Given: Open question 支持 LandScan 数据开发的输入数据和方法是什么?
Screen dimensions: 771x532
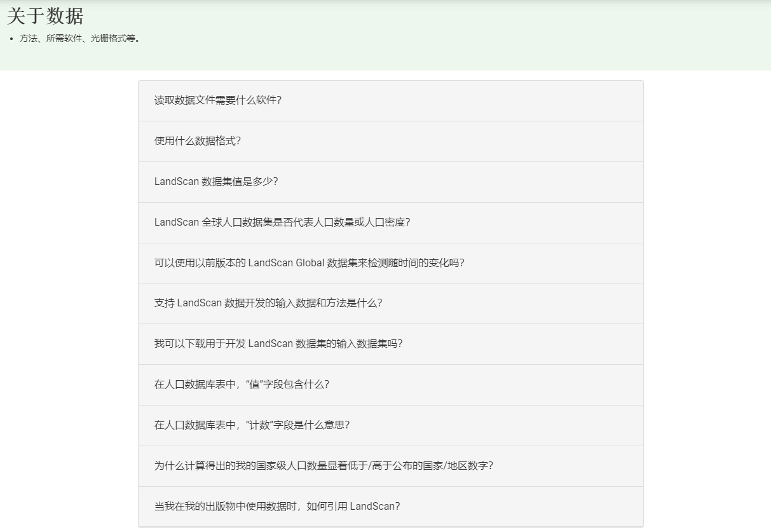Looking at the screenshot, I should coord(390,303).
